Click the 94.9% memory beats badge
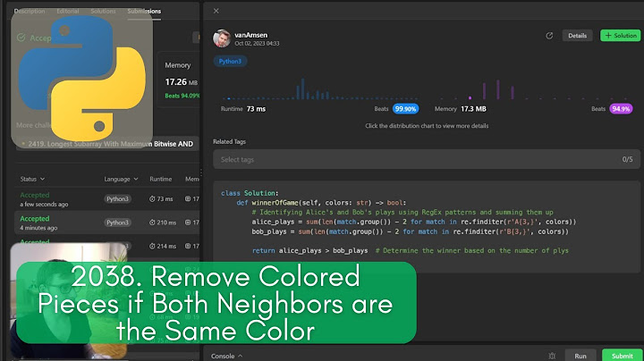The image size is (644, 361). (621, 109)
